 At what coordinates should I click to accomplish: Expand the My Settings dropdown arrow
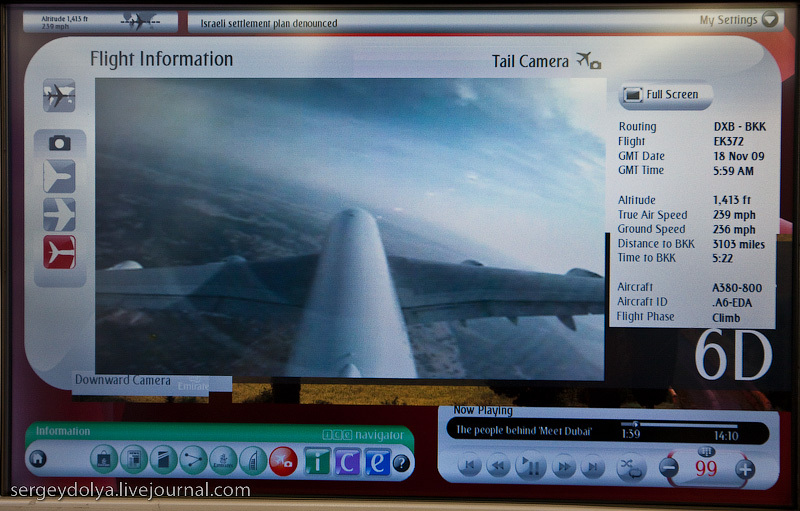[770, 19]
